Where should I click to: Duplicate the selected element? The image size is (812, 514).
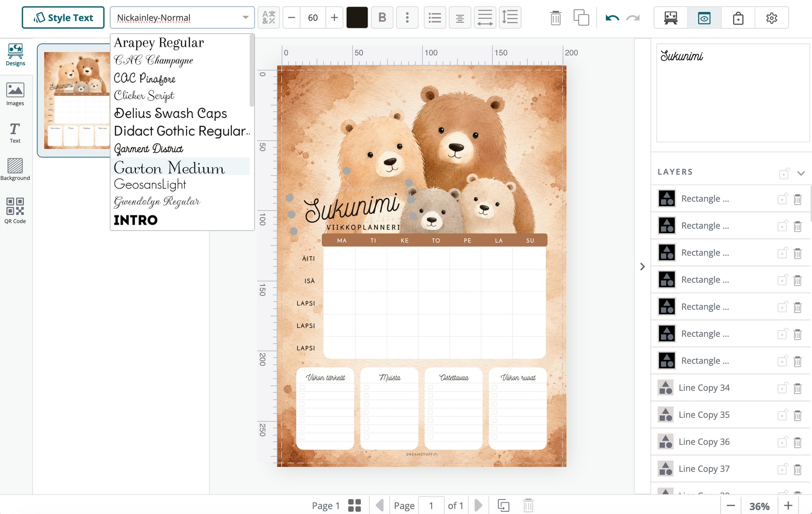(x=581, y=18)
